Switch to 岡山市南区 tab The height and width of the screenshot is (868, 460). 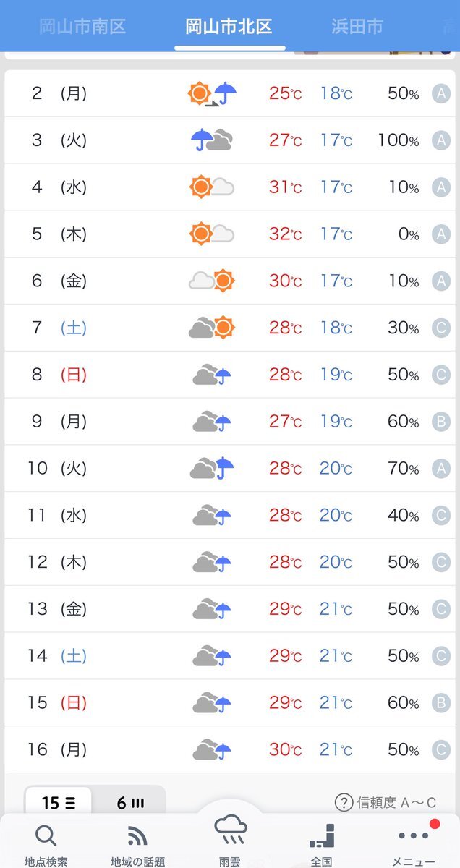click(x=82, y=27)
